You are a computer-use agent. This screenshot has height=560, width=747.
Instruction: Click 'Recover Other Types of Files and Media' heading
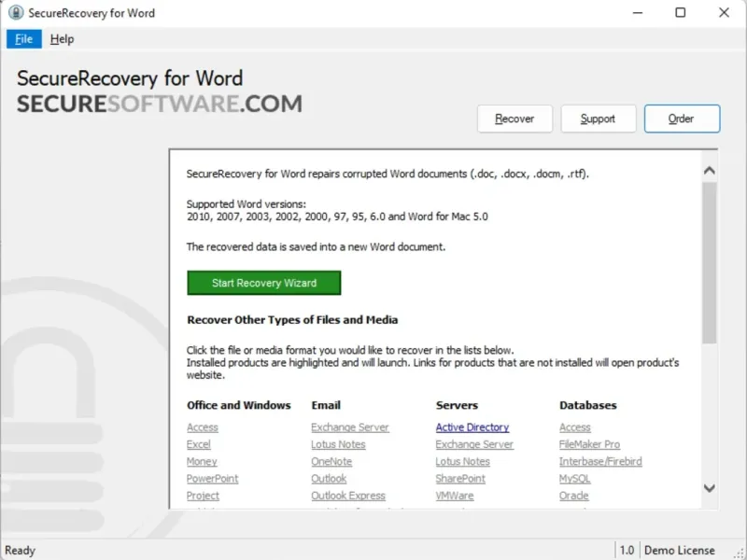(x=292, y=320)
